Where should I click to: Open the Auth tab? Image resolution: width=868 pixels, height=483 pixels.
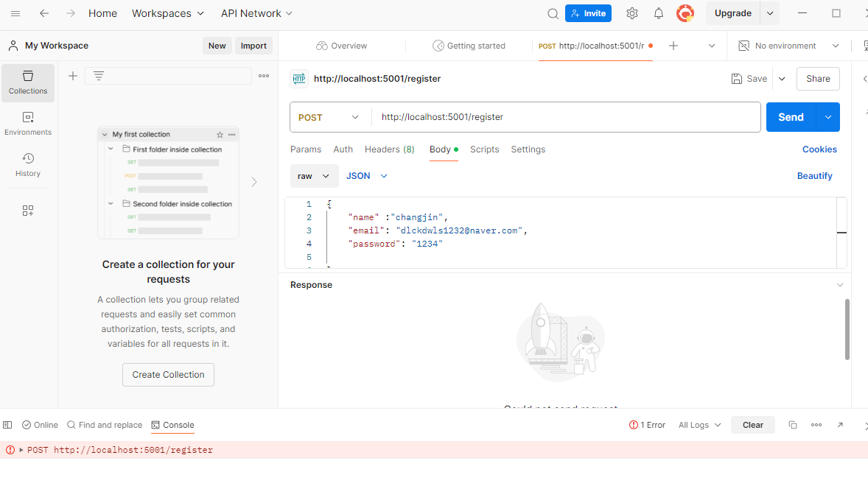tap(343, 149)
